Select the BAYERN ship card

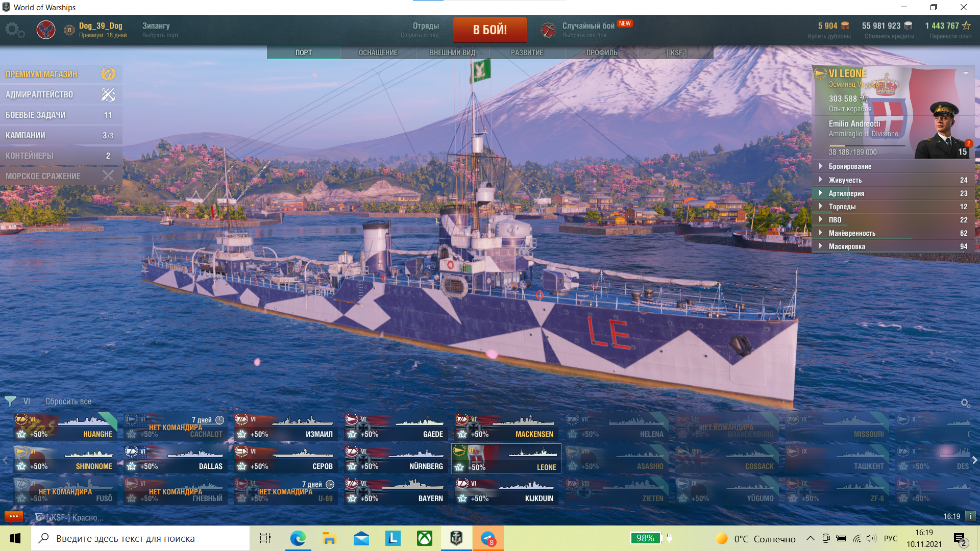click(x=396, y=491)
